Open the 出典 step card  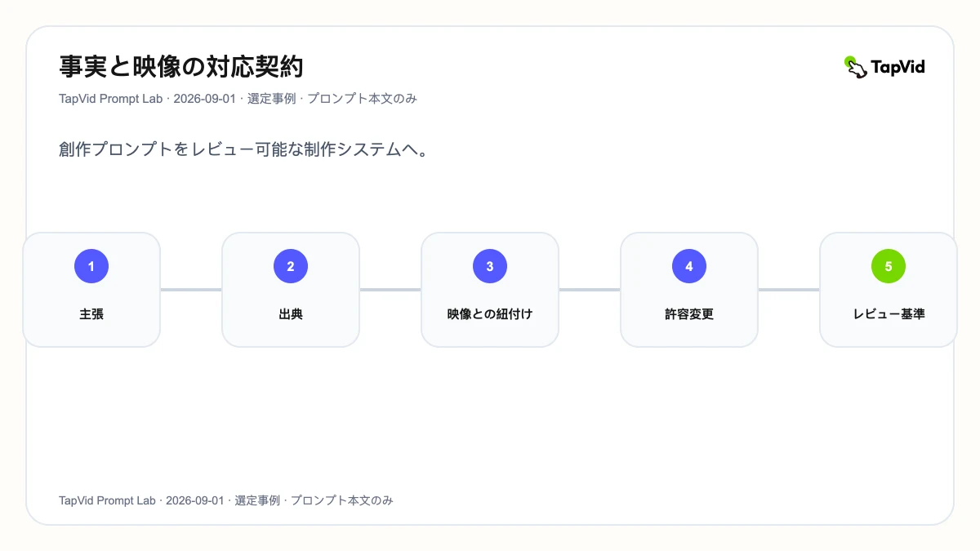pyautogui.click(x=291, y=290)
